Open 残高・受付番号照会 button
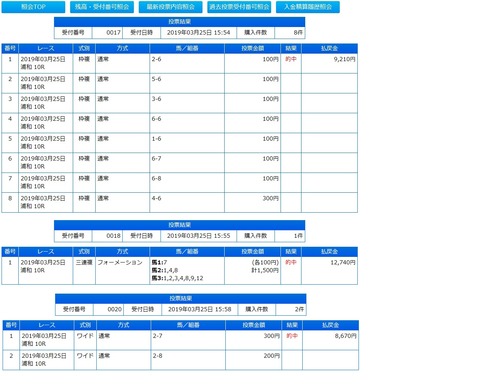 [x=102, y=7]
